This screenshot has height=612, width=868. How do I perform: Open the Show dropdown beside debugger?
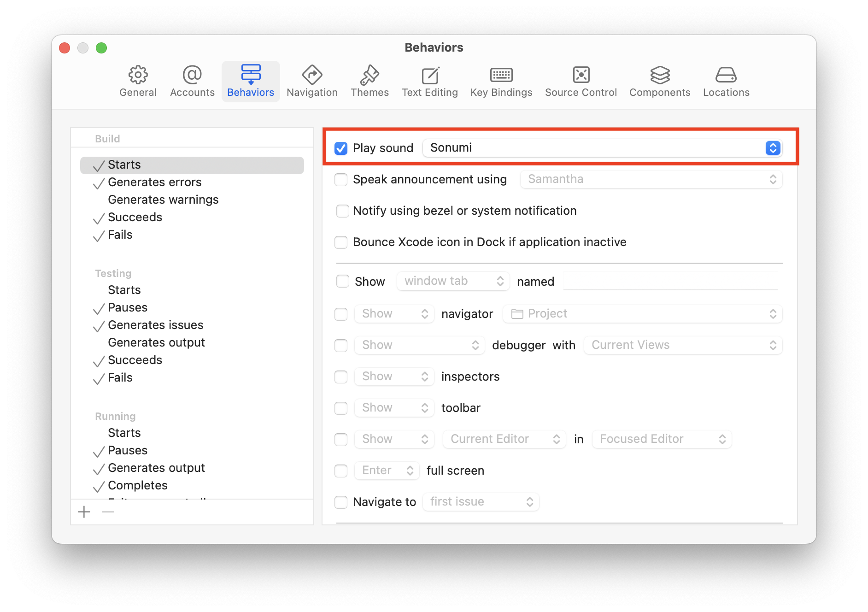pyautogui.click(x=419, y=345)
